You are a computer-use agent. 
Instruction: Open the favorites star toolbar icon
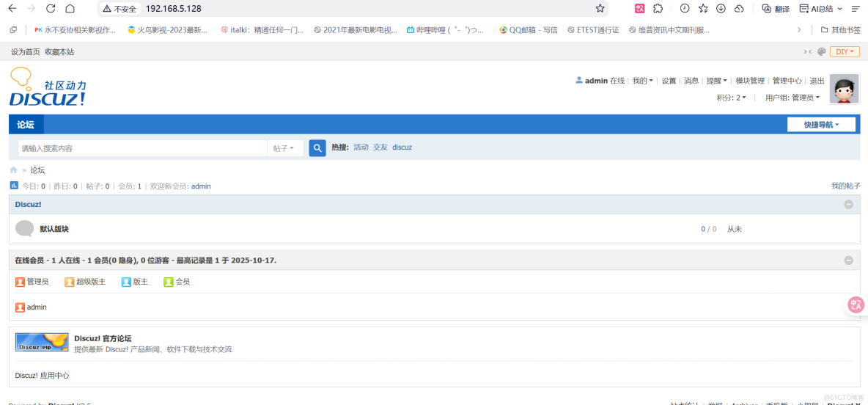(703, 8)
